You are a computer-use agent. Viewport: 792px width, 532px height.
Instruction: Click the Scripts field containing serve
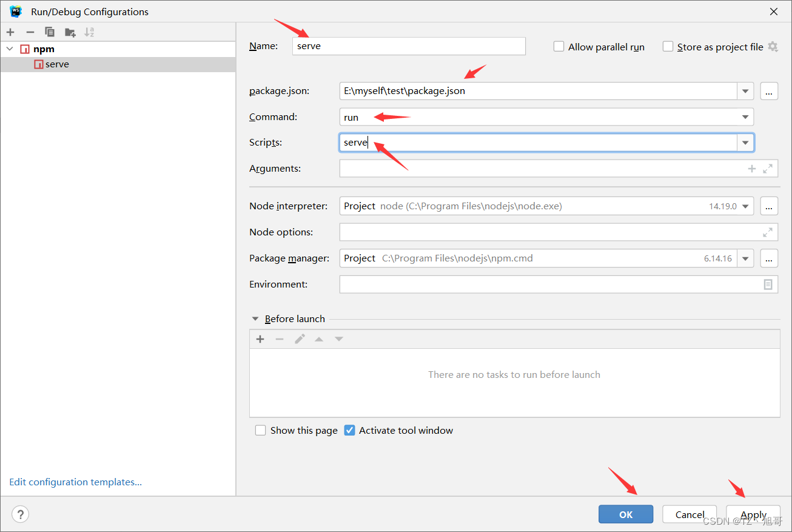pos(539,143)
